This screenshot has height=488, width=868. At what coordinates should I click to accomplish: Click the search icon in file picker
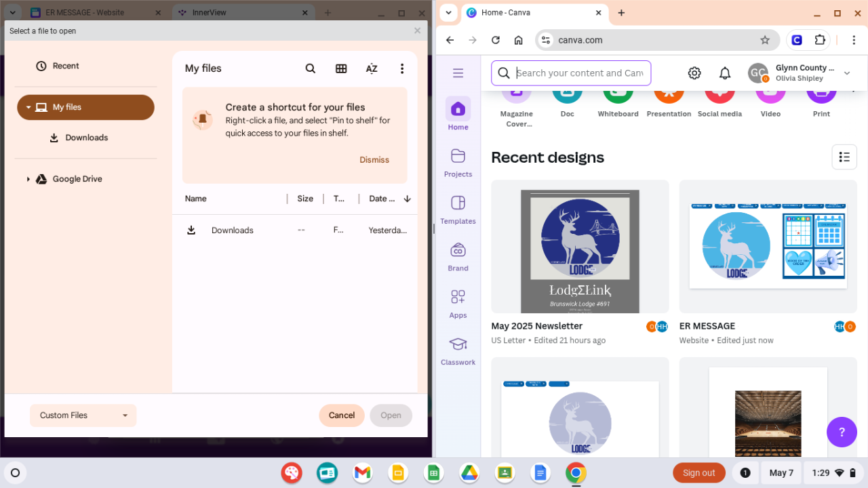pos(310,68)
